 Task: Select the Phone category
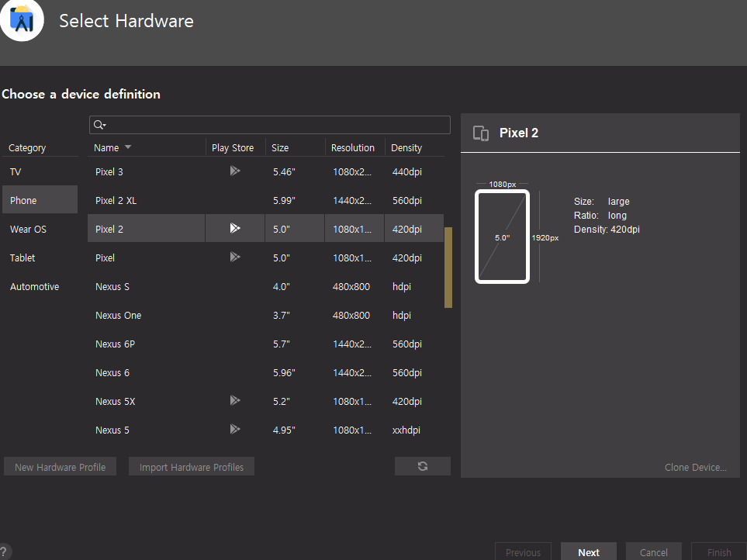[40, 199]
